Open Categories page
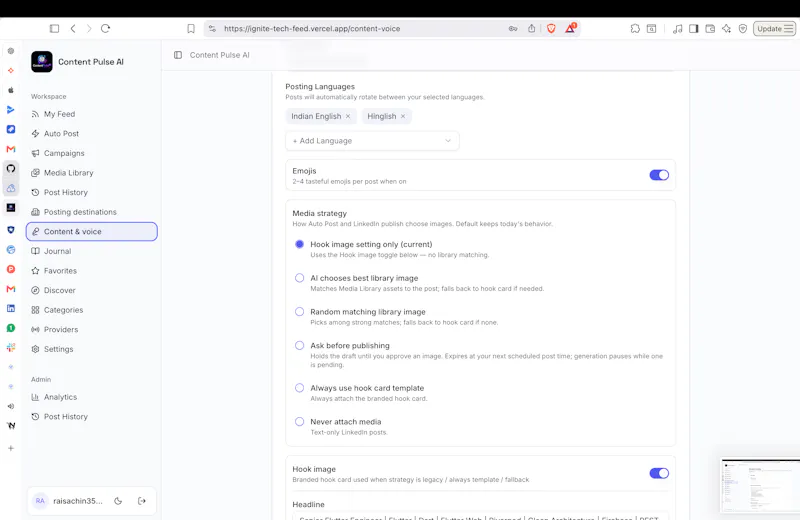The image size is (800, 520). click(92, 310)
